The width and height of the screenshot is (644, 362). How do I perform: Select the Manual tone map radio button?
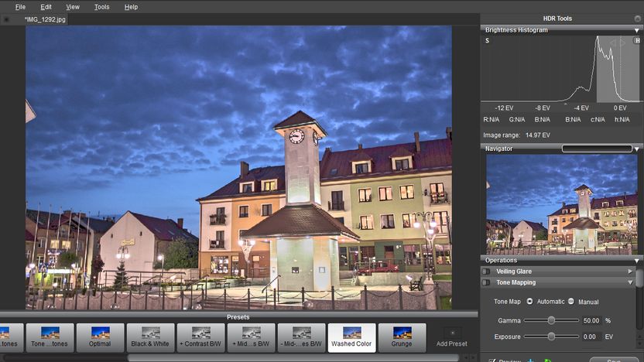click(571, 301)
